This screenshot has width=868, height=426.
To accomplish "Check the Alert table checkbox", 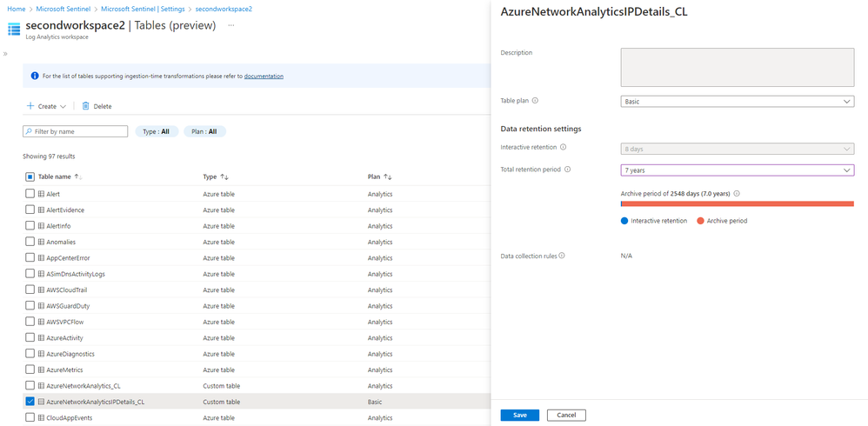I will [x=30, y=194].
